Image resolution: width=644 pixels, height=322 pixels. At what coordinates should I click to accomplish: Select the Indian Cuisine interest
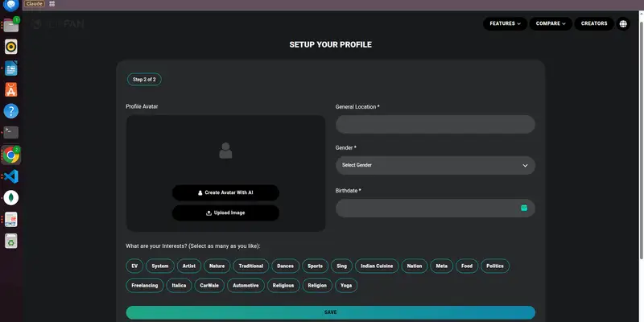[377, 266]
